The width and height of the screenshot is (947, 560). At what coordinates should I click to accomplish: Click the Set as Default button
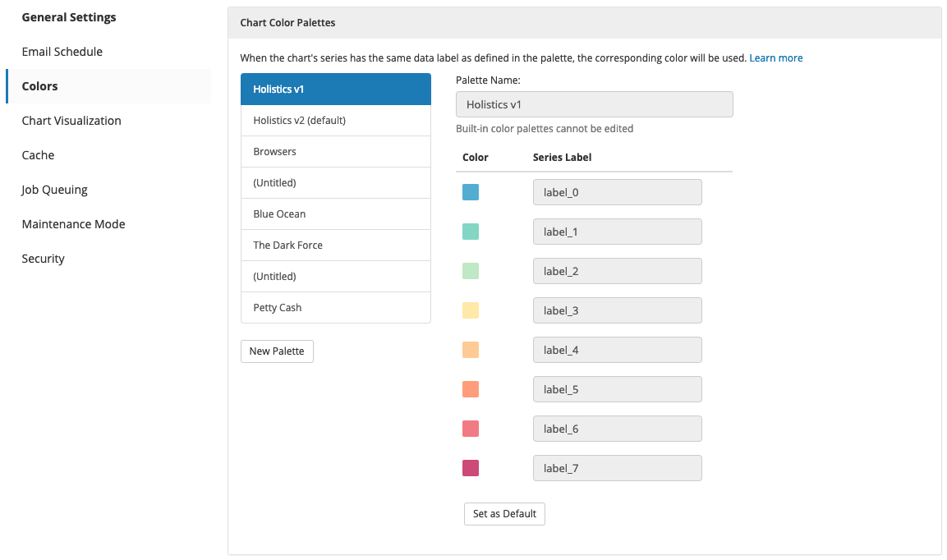click(504, 513)
